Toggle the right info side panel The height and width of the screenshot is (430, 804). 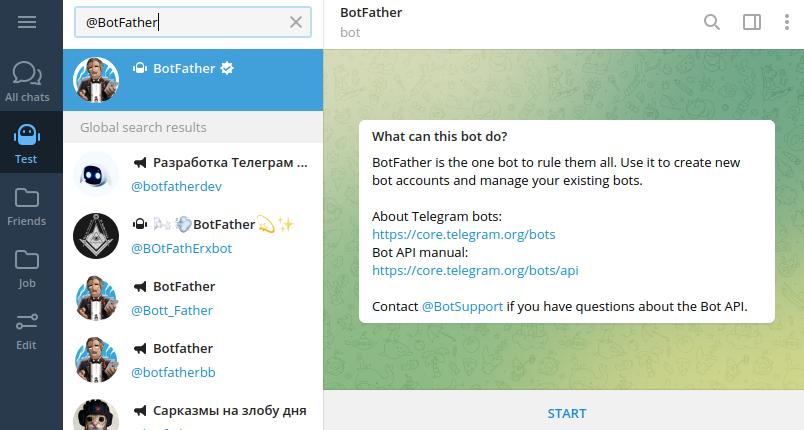pyautogui.click(x=751, y=22)
